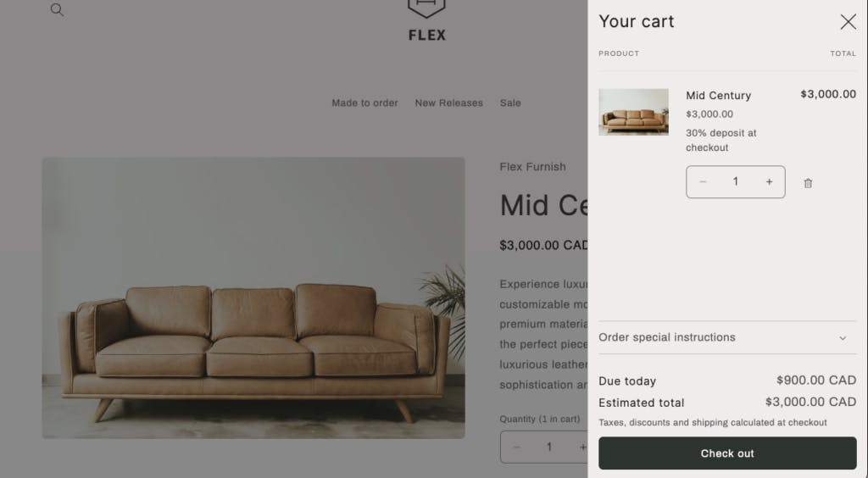Close the cart drawer with X
This screenshot has width=868, height=478.
(x=848, y=22)
